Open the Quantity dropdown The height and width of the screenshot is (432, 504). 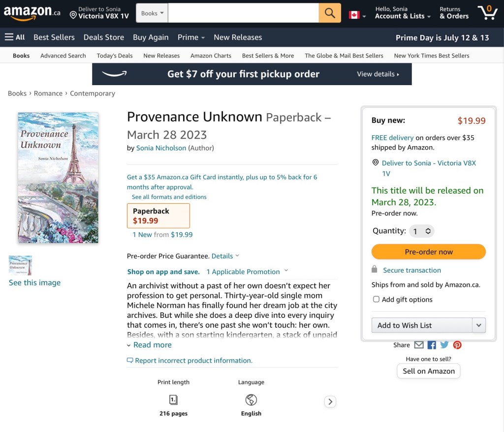click(422, 231)
